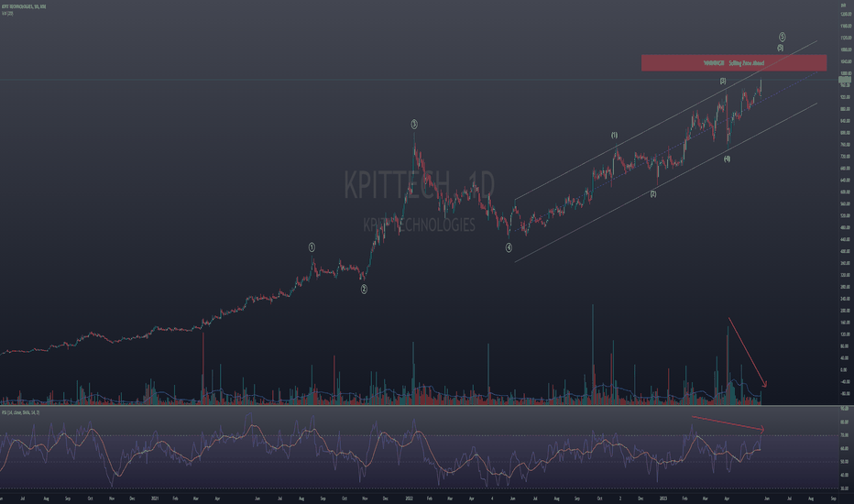Image resolution: width=854 pixels, height=504 pixels.
Task: Select the sub-wave (4) label in channel
Action: [728, 159]
